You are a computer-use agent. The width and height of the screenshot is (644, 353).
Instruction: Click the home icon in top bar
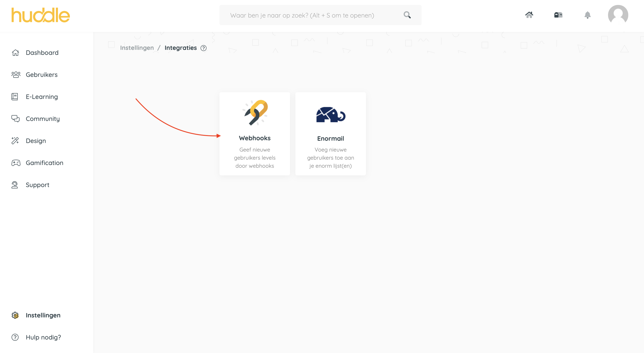click(x=529, y=15)
